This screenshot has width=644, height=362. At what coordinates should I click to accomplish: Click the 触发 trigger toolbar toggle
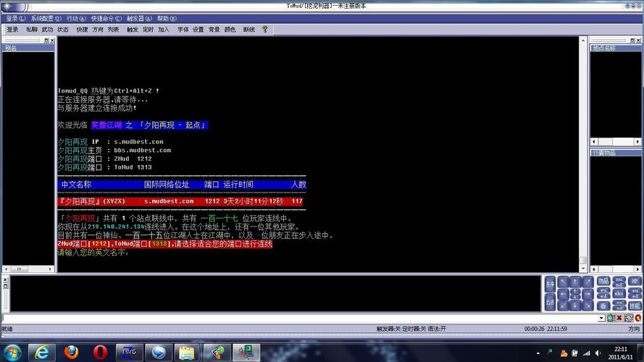pos(133,30)
